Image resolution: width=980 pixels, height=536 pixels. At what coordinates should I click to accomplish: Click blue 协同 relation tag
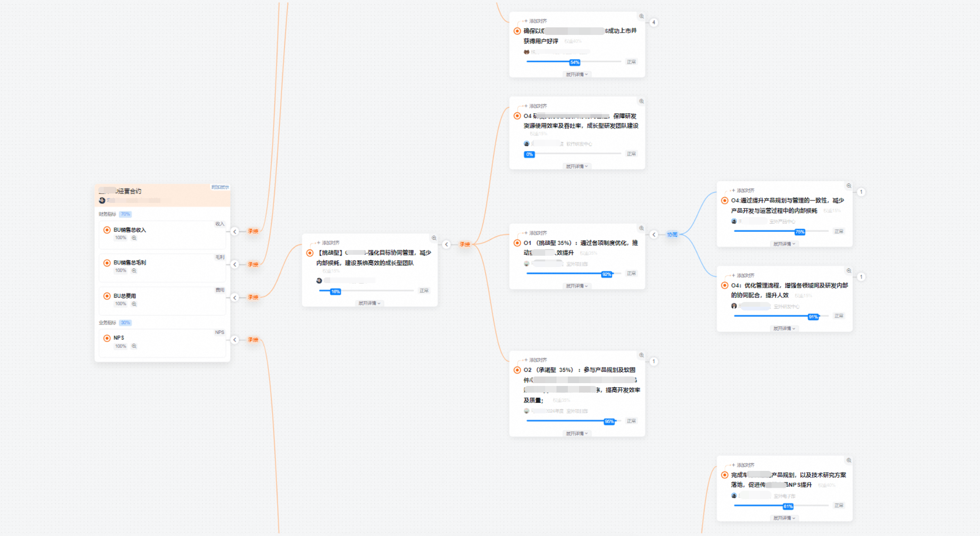[x=672, y=234]
